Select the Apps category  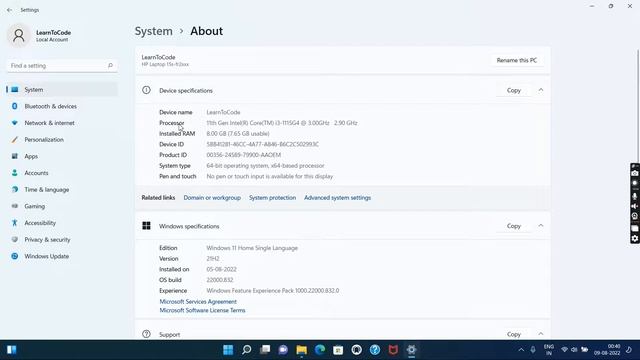pyautogui.click(x=62, y=156)
